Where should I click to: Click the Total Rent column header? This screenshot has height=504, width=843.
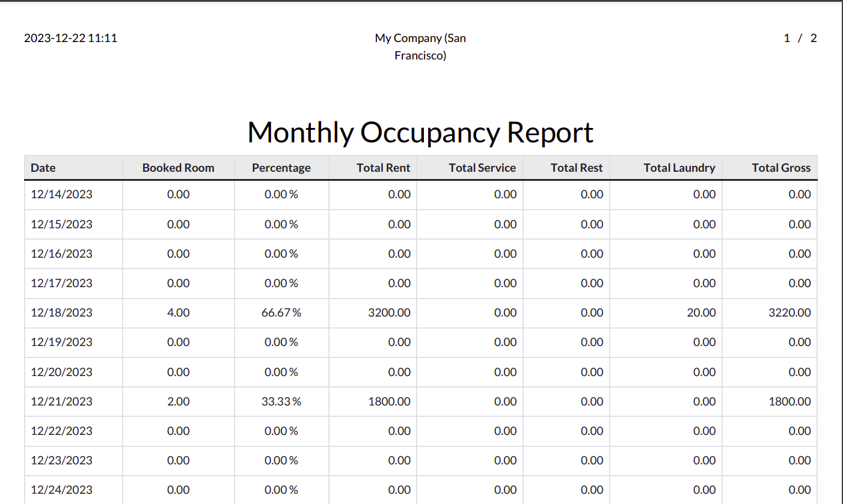[x=384, y=168]
